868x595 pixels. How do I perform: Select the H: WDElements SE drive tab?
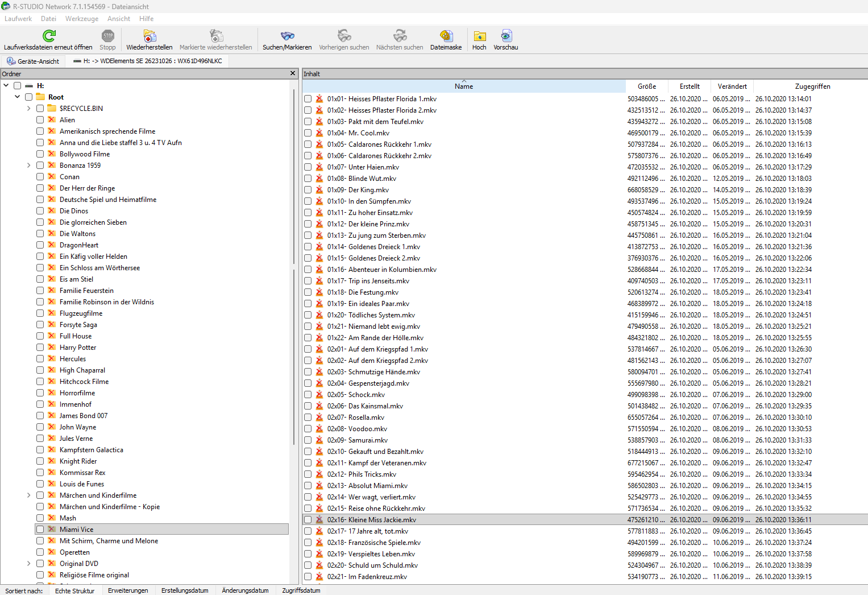[x=147, y=61]
